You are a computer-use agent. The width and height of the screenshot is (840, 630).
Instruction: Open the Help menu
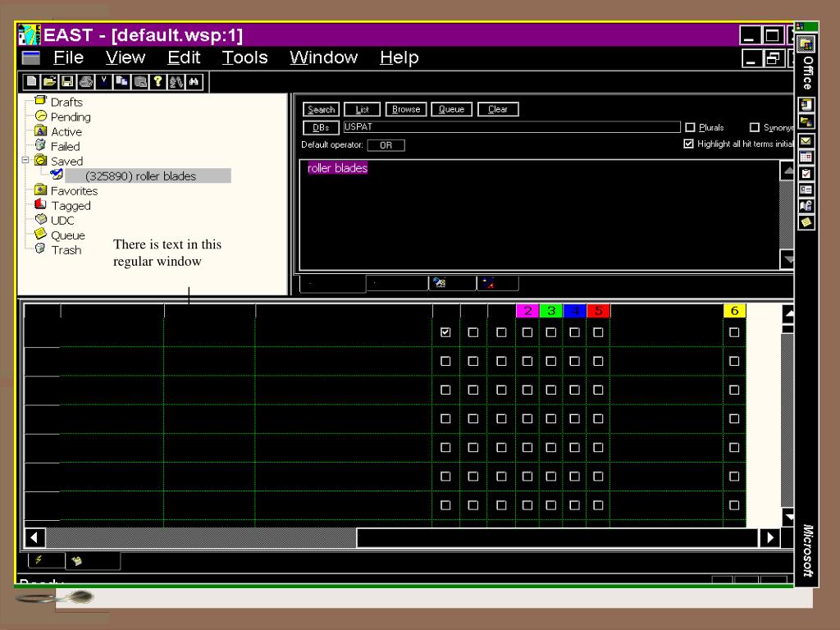(399, 57)
